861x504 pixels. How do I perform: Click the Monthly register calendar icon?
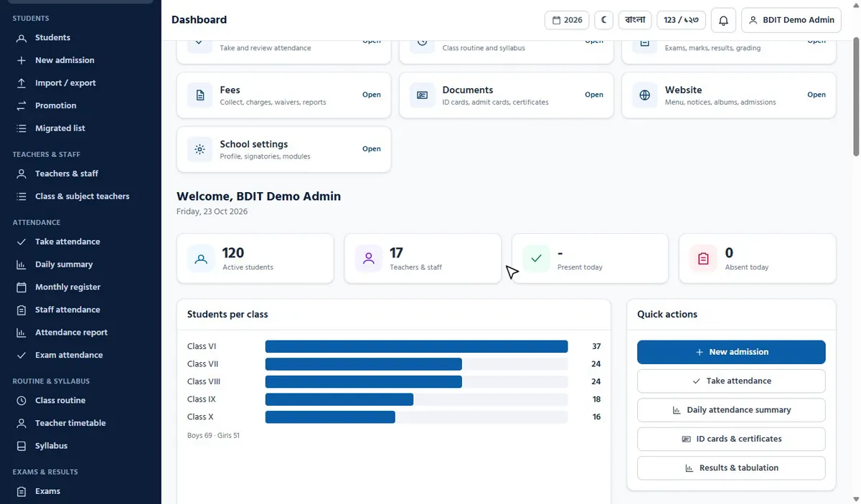point(22,287)
